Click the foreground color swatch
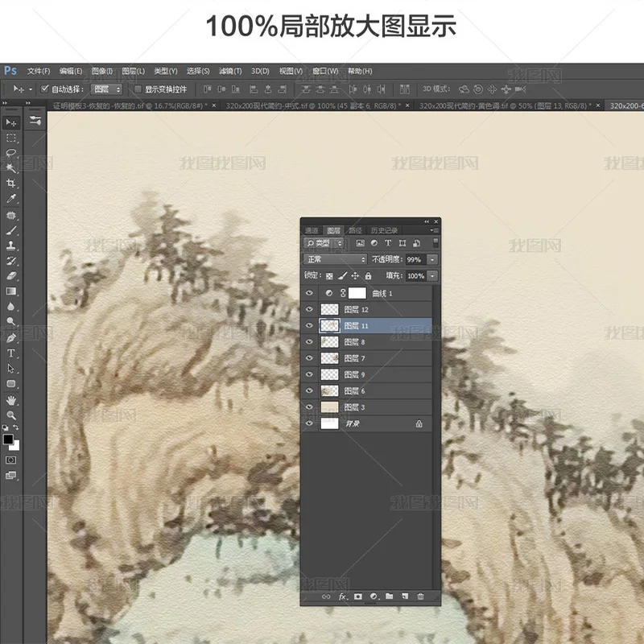The image size is (644, 644). pos(8,439)
